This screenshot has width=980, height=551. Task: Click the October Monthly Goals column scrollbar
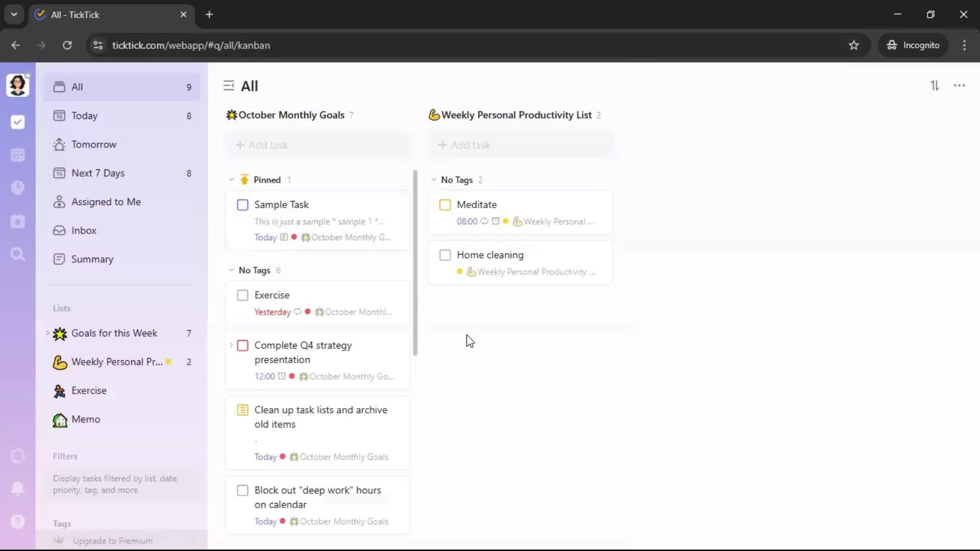415,263
